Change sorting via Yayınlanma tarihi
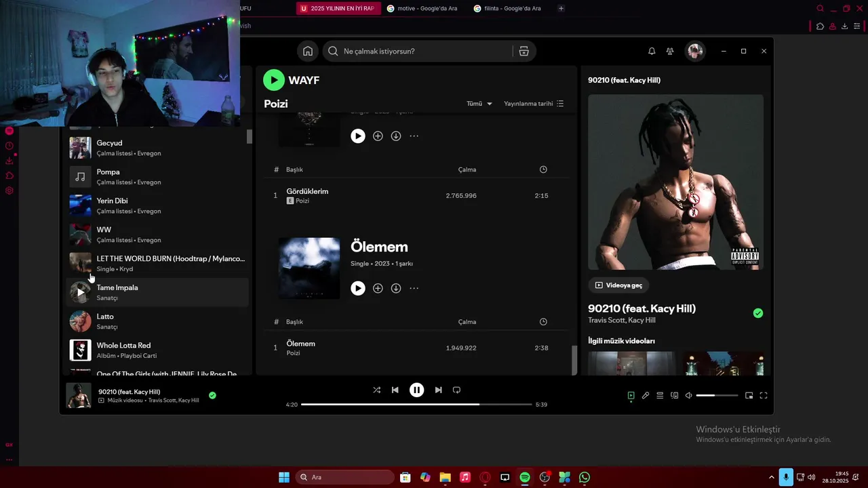This screenshot has width=868, height=488. (534, 104)
